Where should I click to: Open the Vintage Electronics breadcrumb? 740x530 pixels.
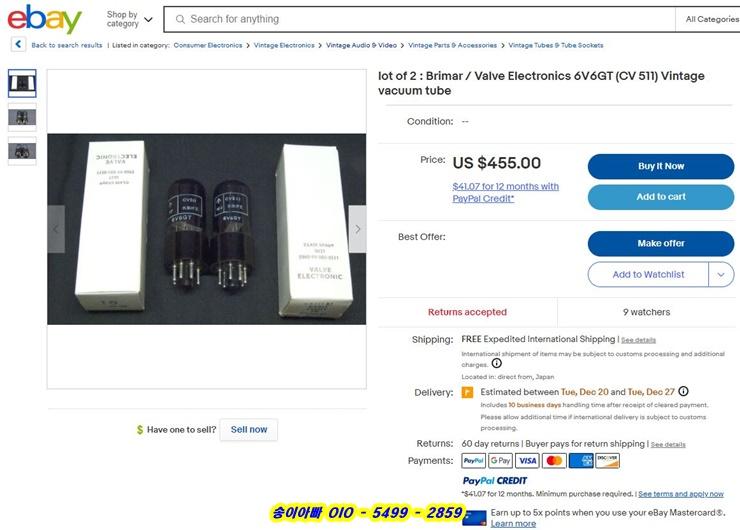tap(284, 45)
